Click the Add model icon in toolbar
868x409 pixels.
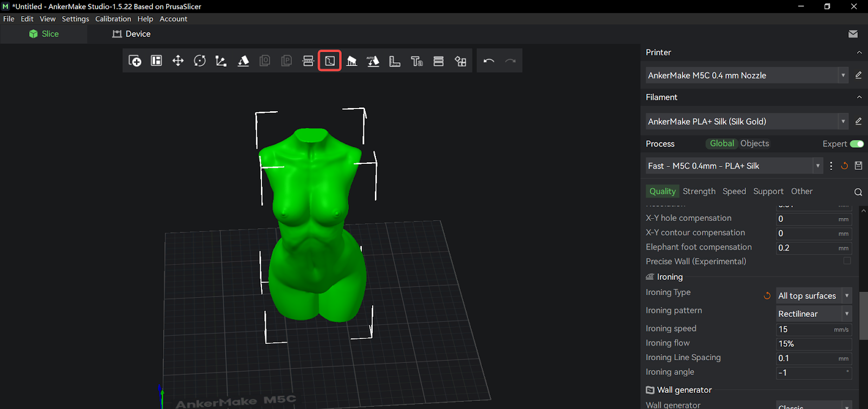coord(135,61)
